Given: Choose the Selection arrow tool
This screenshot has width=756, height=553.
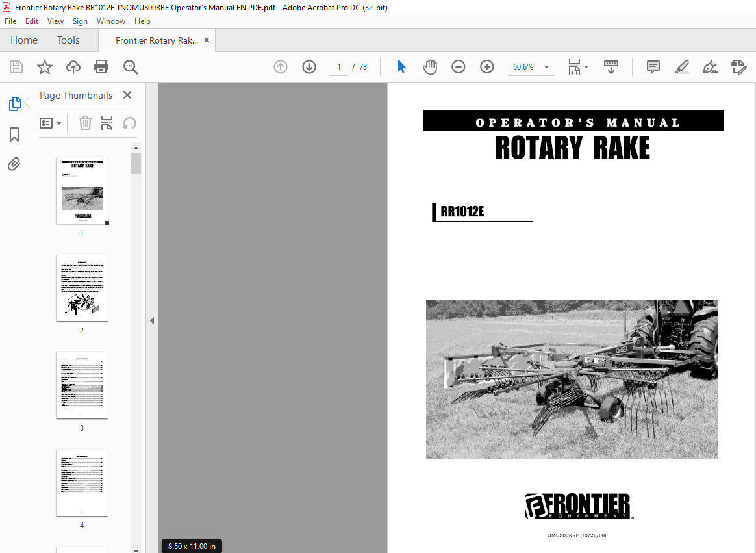Looking at the screenshot, I should point(401,67).
